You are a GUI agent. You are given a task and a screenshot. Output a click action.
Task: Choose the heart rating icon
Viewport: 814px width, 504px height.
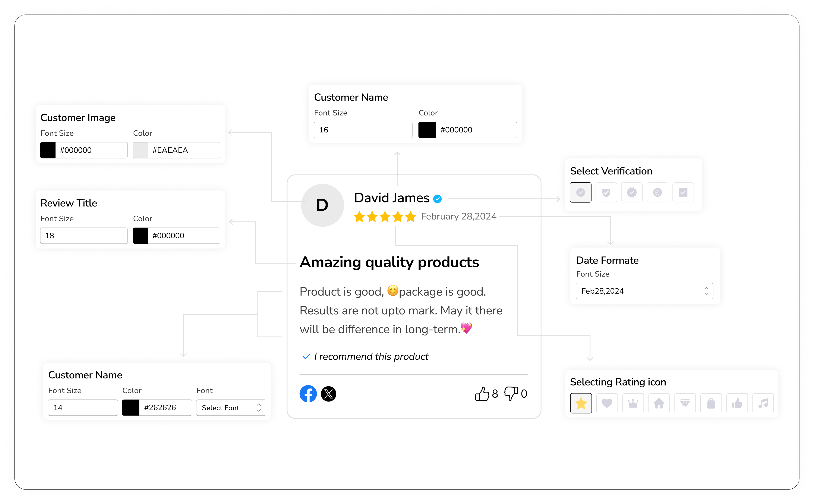pos(607,403)
